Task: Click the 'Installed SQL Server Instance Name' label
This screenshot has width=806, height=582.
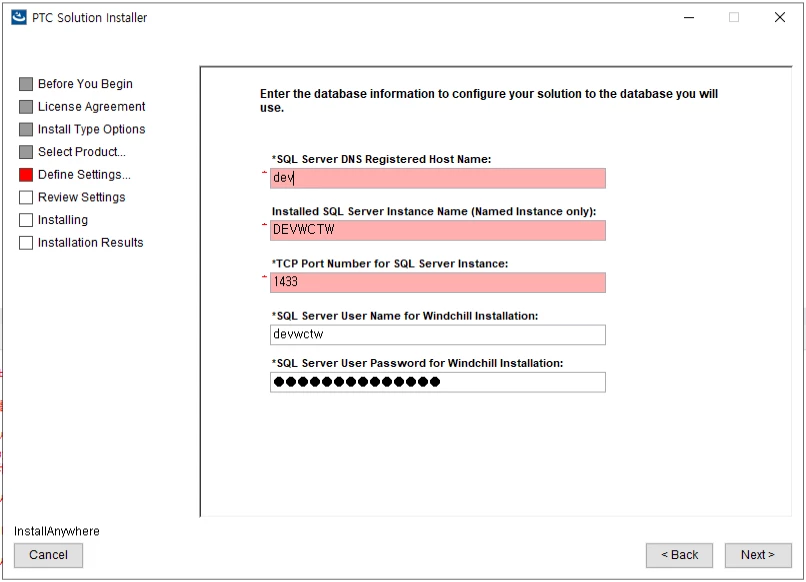Action: [x=434, y=211]
